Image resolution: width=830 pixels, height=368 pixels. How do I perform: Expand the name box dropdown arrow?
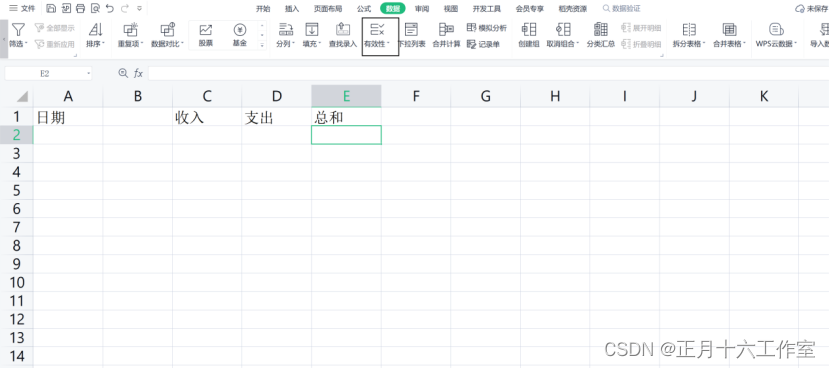coord(88,74)
